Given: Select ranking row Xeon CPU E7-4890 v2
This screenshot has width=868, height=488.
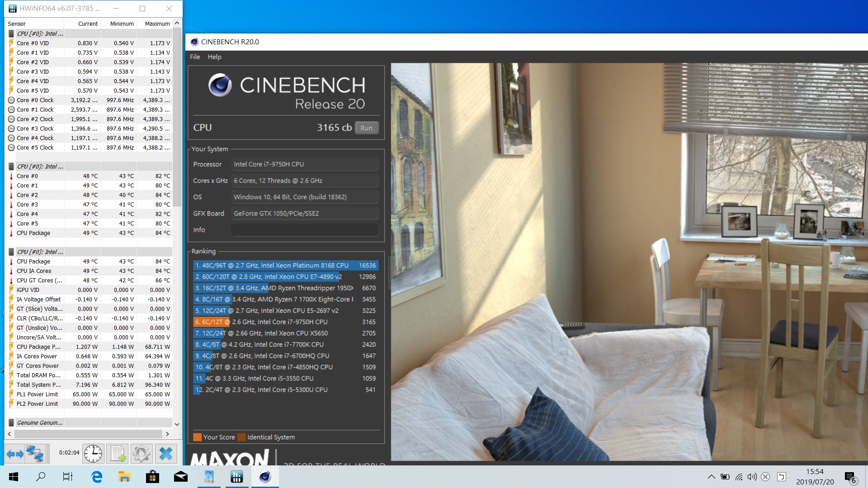Looking at the screenshot, I should 285,277.
